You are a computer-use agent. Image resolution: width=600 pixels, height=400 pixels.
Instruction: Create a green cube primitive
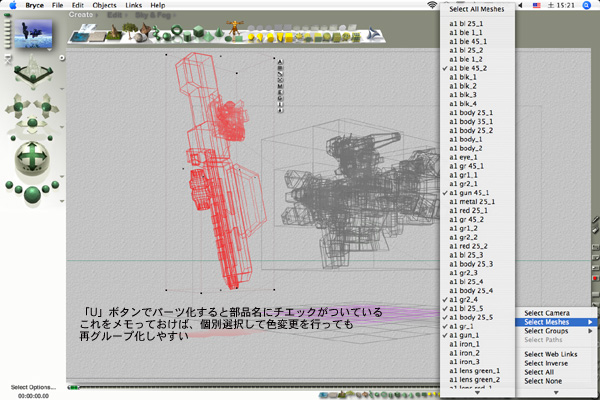(x=198, y=31)
